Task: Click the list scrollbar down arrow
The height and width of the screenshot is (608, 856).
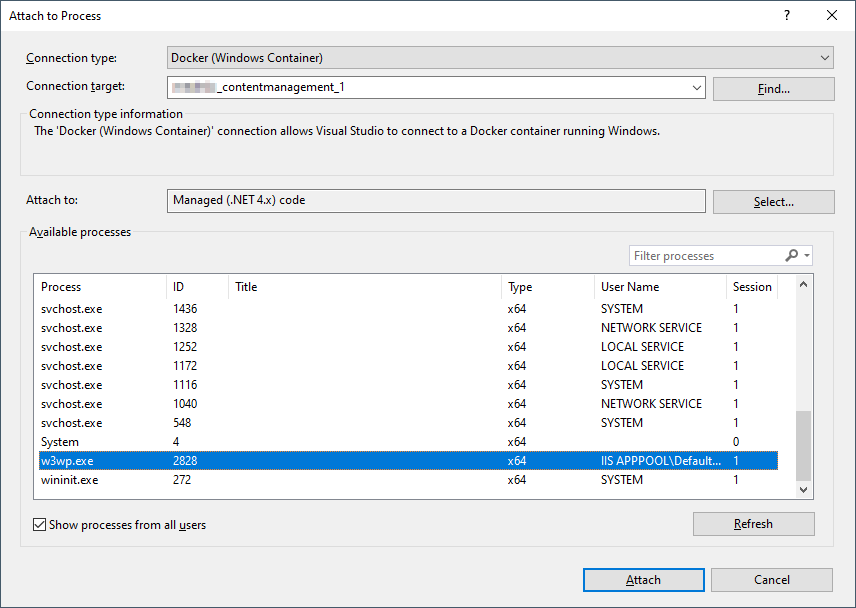Action: coord(803,490)
